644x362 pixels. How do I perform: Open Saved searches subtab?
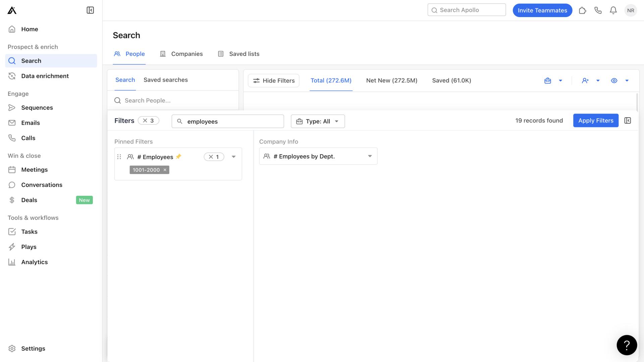point(166,80)
